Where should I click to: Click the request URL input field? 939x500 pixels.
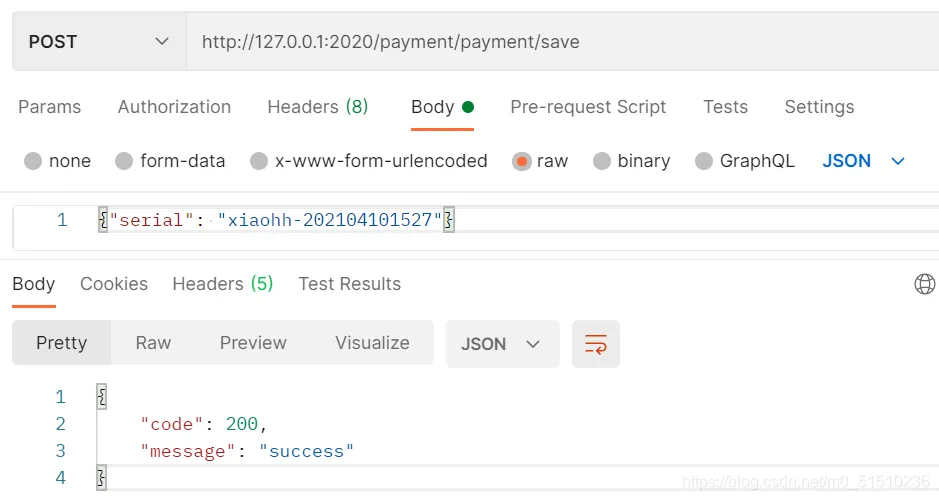coord(560,42)
